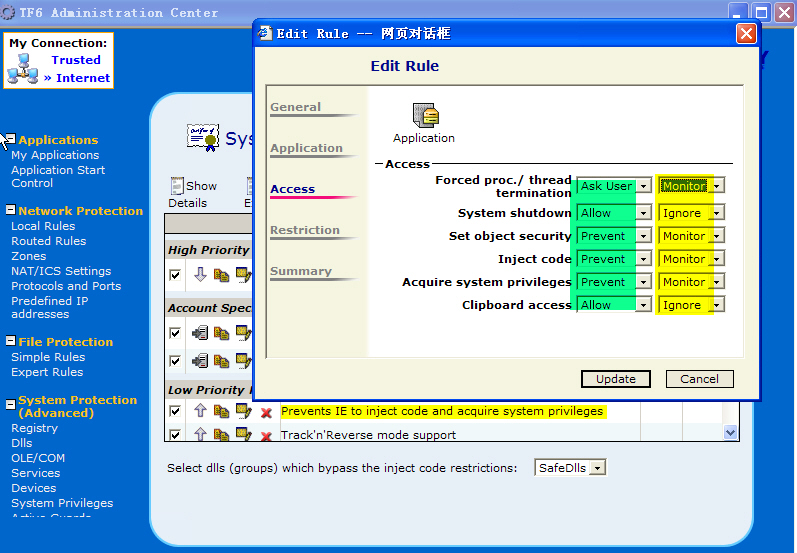Close the Edit Rule dialog

[746, 34]
